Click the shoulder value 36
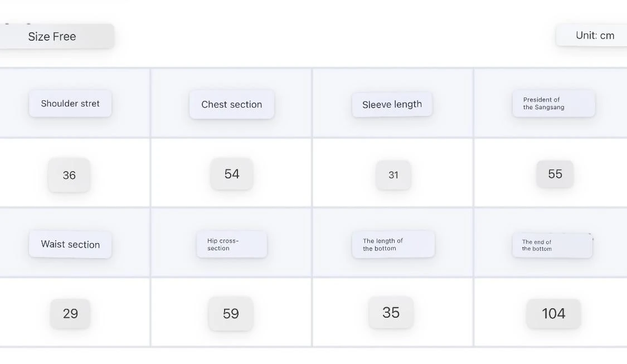Viewport: 627px width, 364px height. (x=69, y=175)
